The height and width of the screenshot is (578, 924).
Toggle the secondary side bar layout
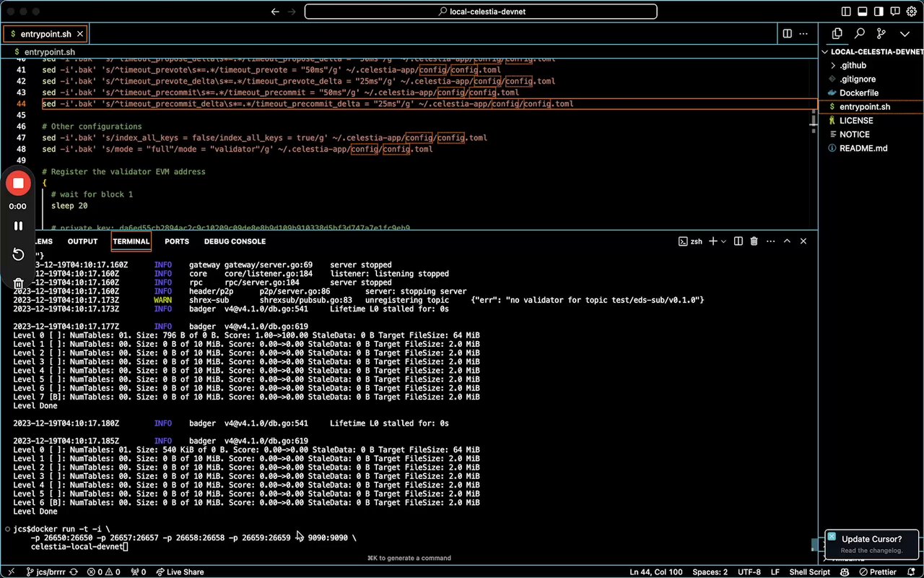879,12
